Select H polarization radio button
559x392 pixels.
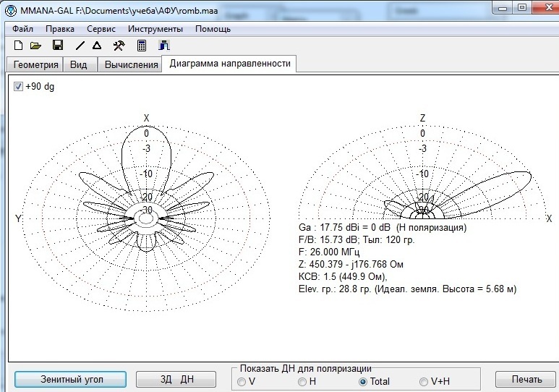(303, 381)
